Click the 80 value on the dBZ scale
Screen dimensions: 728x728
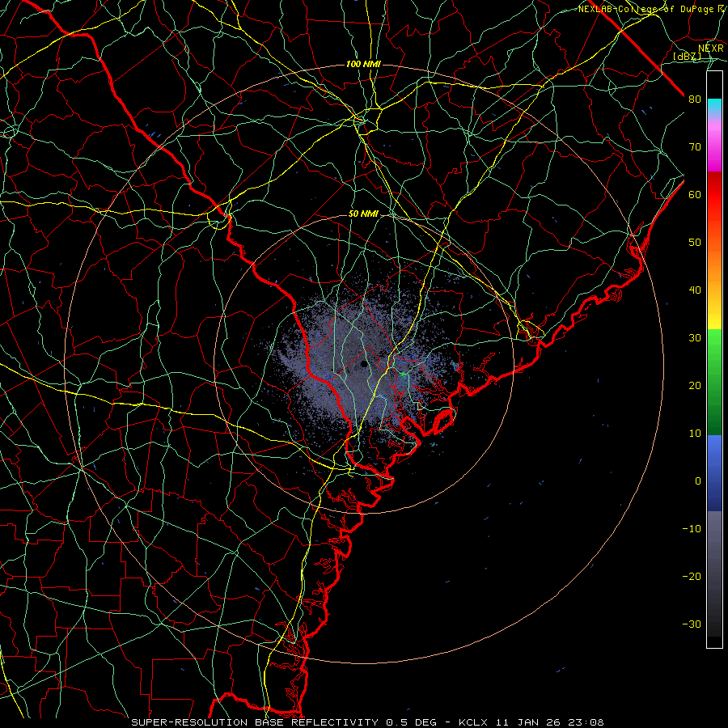pos(695,99)
